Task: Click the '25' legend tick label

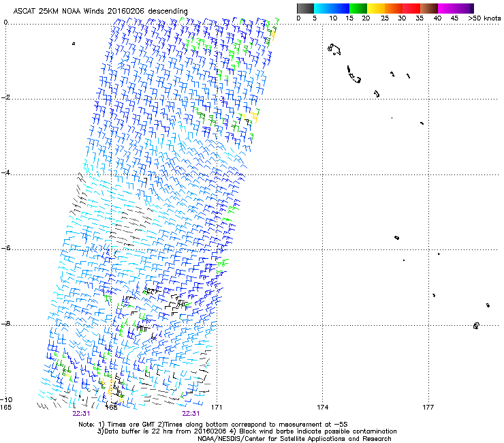Action: 385,18
